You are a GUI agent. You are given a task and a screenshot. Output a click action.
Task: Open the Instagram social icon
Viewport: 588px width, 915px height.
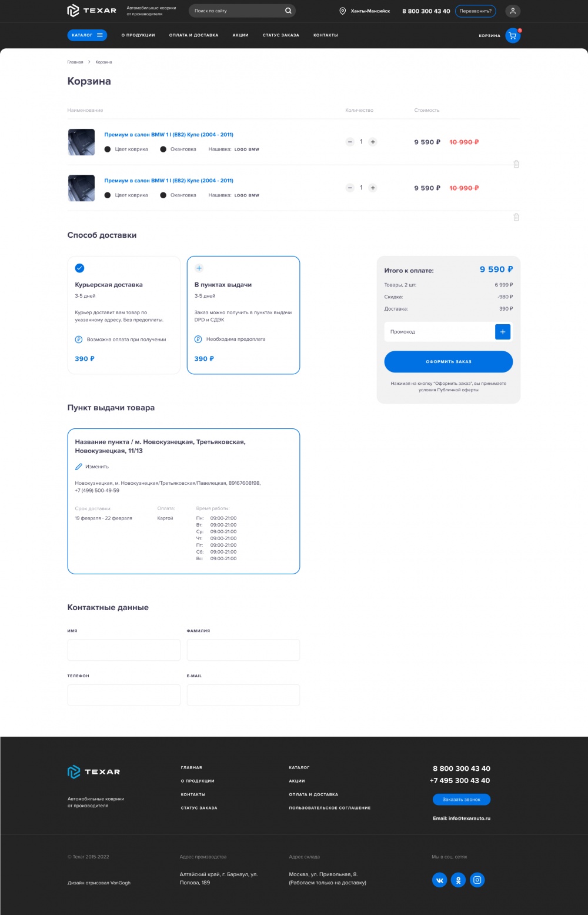477,880
